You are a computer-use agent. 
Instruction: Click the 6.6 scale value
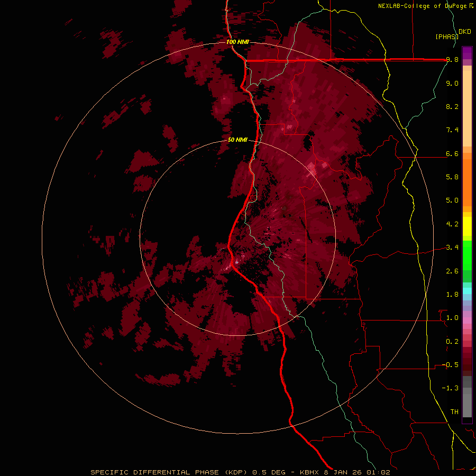point(452,153)
